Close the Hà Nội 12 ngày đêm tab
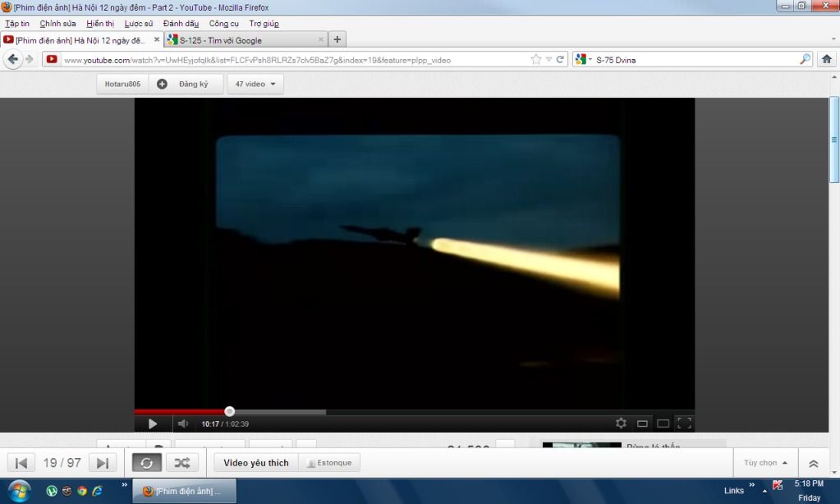 click(x=157, y=39)
